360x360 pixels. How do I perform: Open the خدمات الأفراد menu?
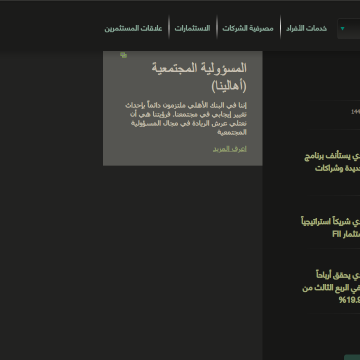tap(306, 28)
